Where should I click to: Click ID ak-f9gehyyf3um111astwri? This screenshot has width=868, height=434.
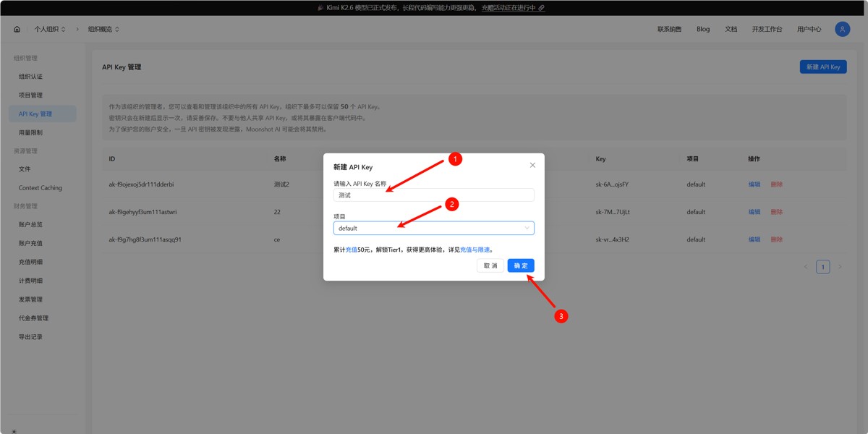coord(142,212)
